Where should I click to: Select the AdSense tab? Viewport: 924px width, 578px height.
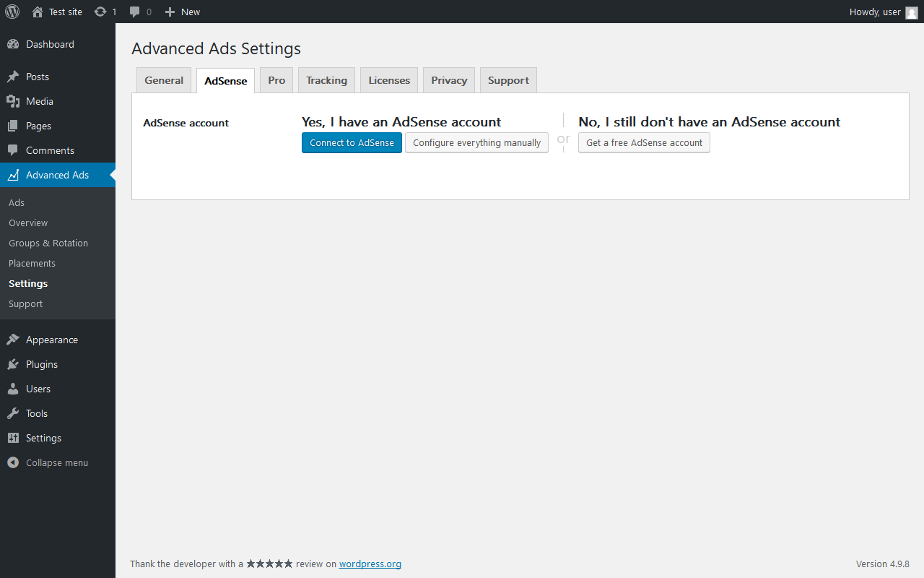tap(226, 81)
